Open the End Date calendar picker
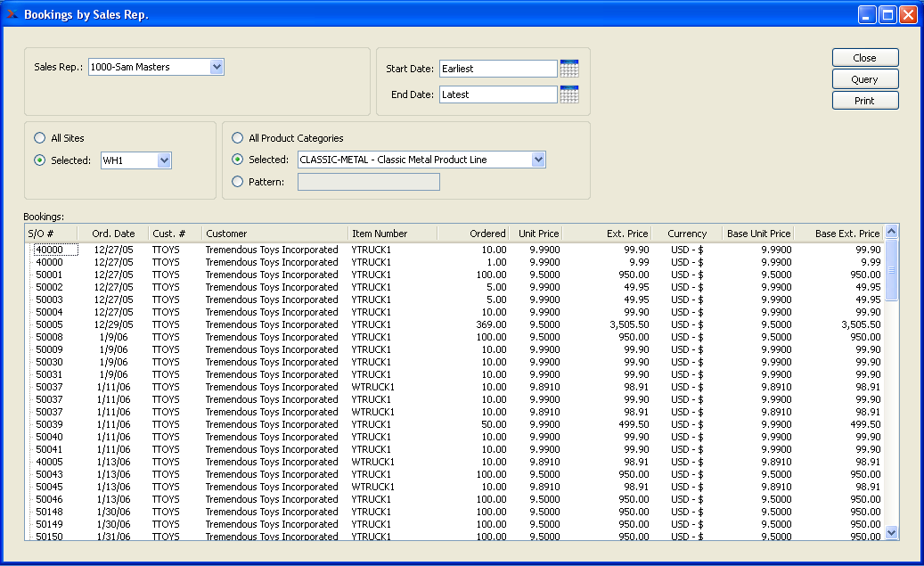The image size is (924, 566). coord(569,94)
